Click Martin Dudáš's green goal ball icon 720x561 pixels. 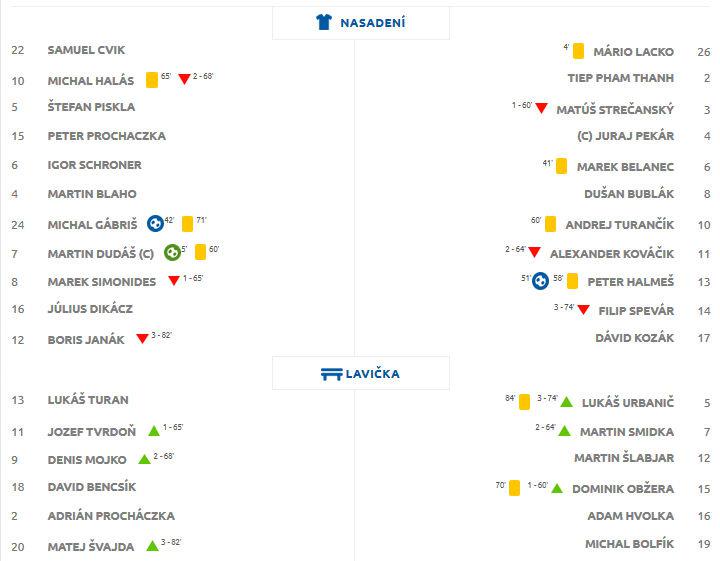click(172, 252)
